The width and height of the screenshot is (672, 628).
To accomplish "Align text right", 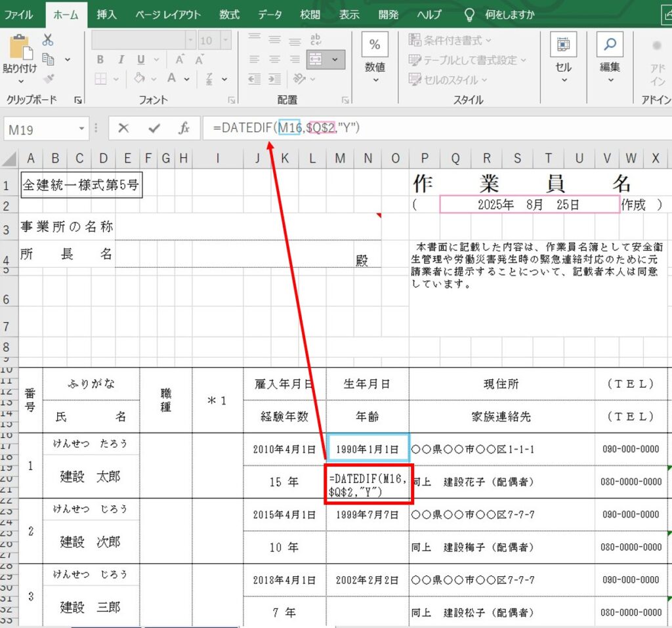I will coord(295,59).
